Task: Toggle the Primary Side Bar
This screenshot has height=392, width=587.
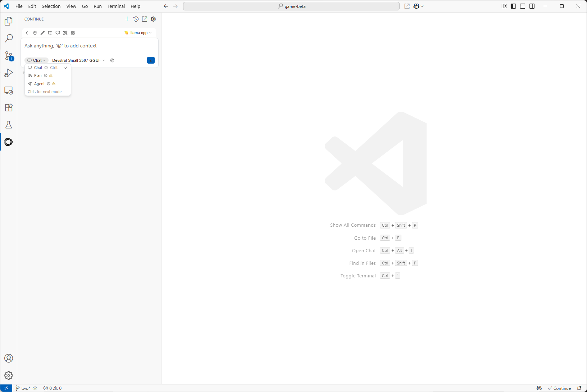Action: tap(513, 6)
